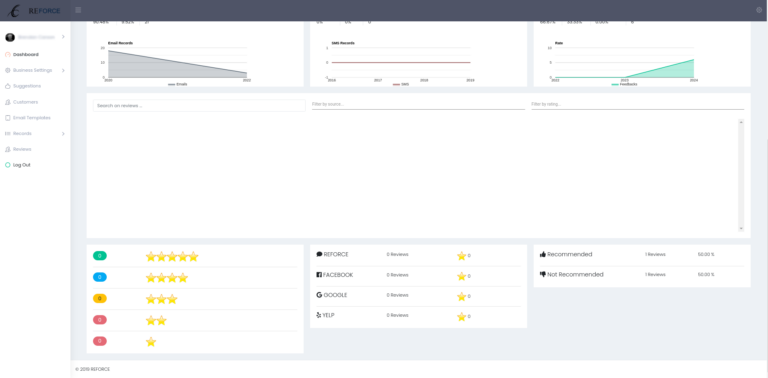Click the red one-star count badge
The image size is (768, 378).
[99, 341]
